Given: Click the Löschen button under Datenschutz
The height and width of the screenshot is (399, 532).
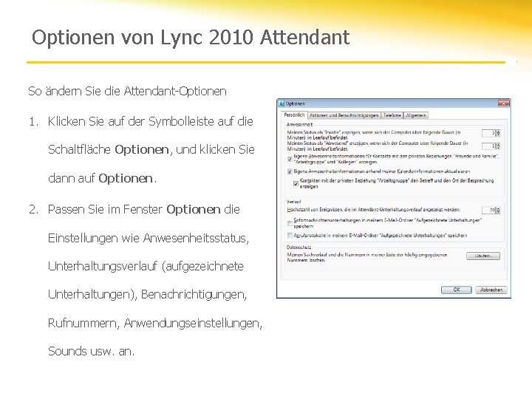Looking at the screenshot, I should (483, 256).
